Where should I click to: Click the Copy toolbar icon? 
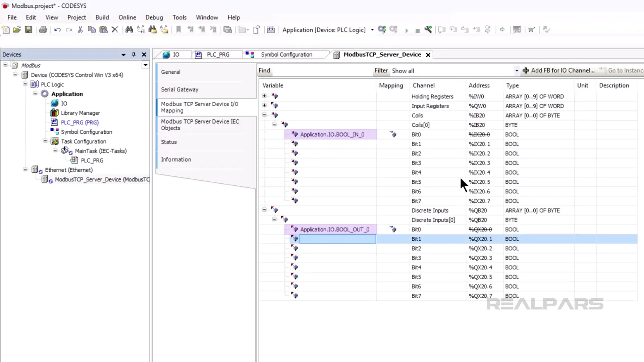point(92,29)
